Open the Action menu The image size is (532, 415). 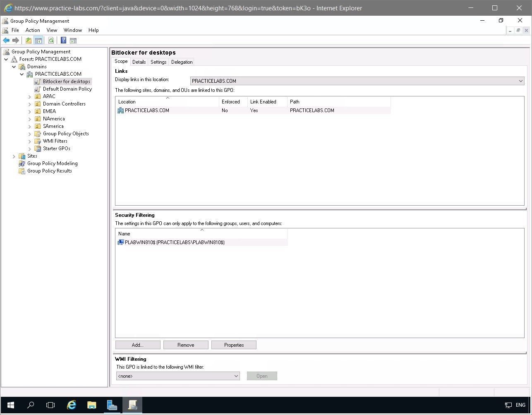32,30
